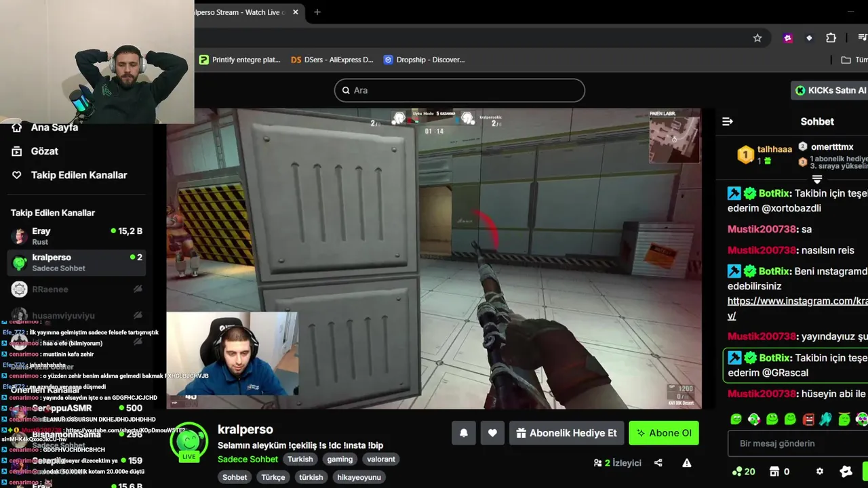Screen dimensions: 868x488
Task: Click the teal clapping hands emote
Action: click(x=825, y=419)
